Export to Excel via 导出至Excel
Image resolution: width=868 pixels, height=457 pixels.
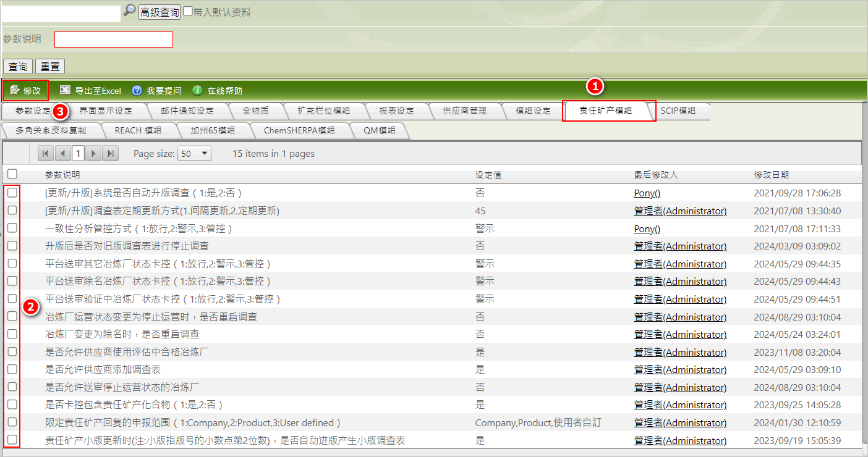pos(90,91)
